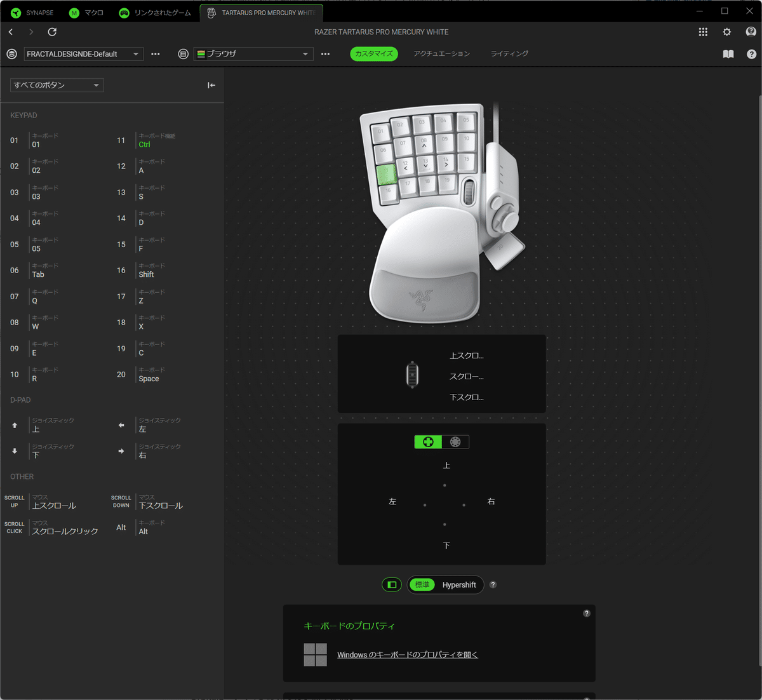This screenshot has width=762, height=700.
Task: Click the feedback icon at top right
Action: point(751,32)
